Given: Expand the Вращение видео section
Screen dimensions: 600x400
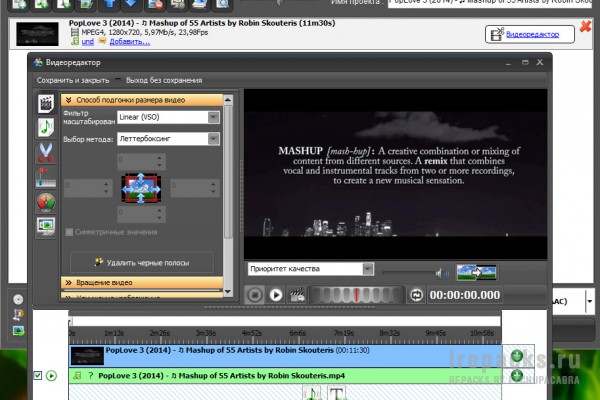Looking at the screenshot, I should pyautogui.click(x=142, y=282).
